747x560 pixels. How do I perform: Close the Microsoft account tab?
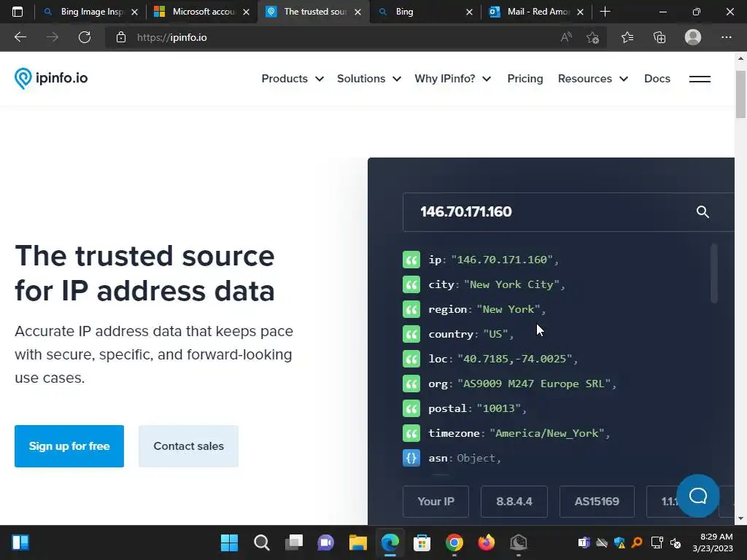pos(247,12)
